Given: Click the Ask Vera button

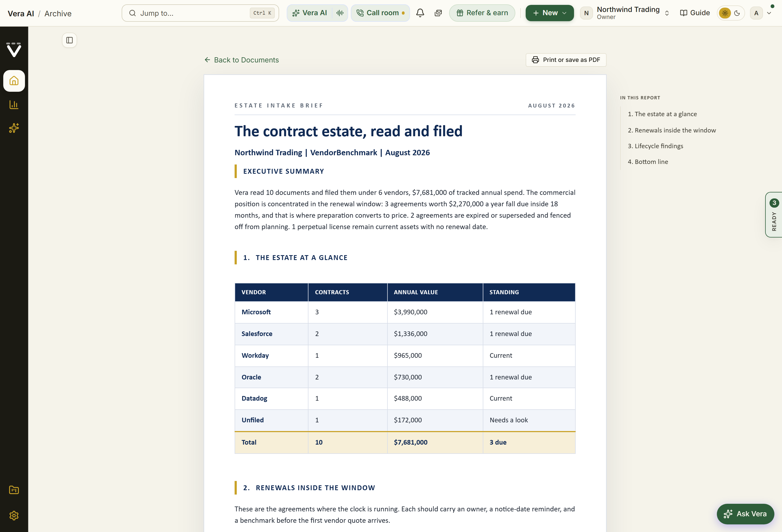Looking at the screenshot, I should [745, 514].
